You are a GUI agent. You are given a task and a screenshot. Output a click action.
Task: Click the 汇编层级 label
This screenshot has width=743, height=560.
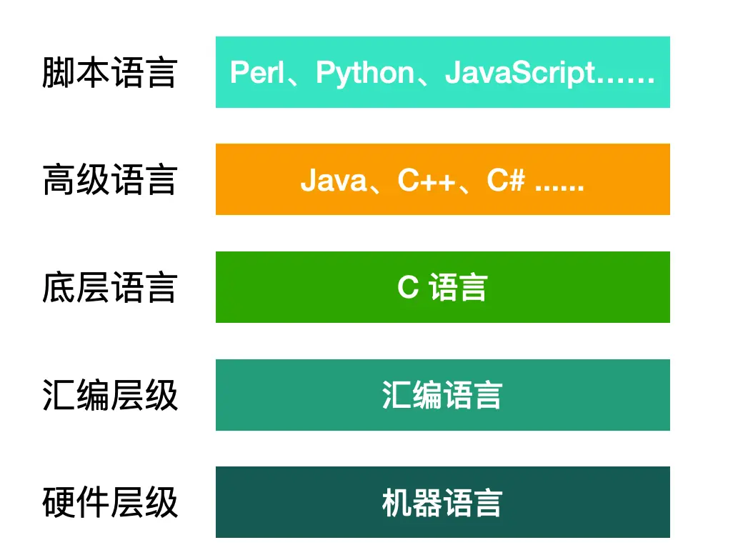[x=109, y=395]
